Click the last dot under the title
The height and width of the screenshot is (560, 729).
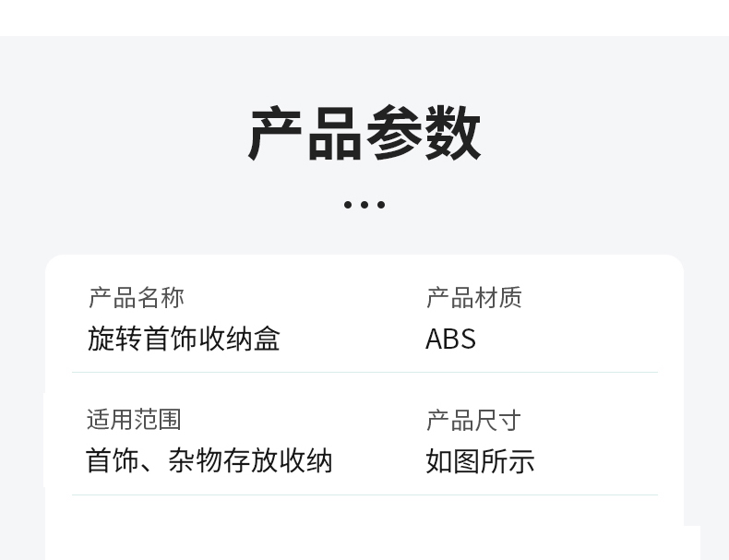tap(381, 205)
